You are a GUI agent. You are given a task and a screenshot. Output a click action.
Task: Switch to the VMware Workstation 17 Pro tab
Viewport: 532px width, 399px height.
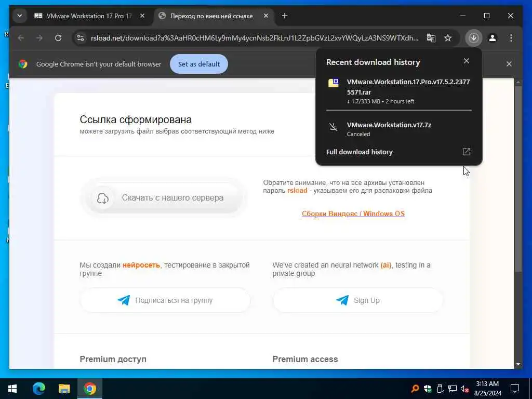tap(89, 16)
